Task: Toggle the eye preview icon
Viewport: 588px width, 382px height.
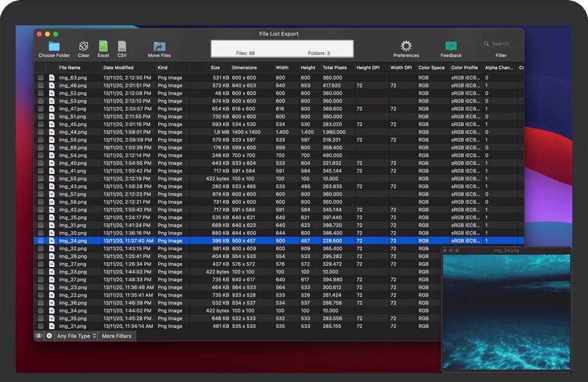Action: pos(39,336)
